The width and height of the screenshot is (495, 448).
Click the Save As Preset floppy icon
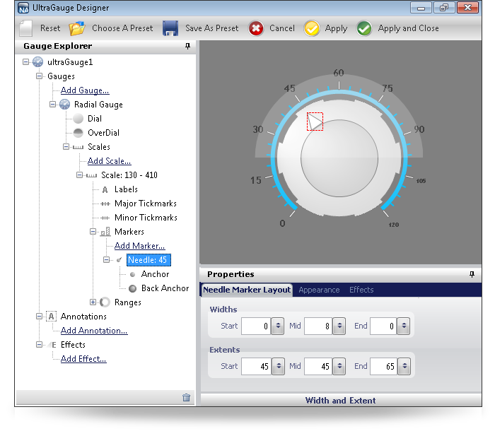click(170, 28)
